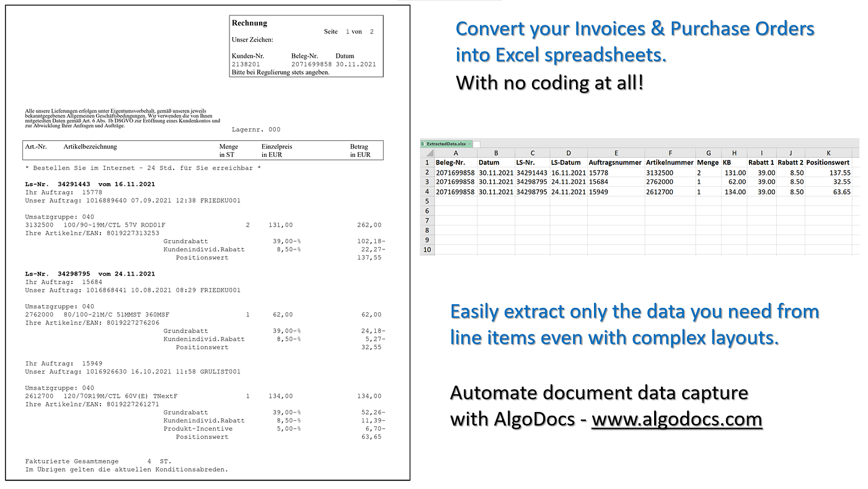Viewport: 868px width, 489px height.
Task: Select column D header in spreadsheet
Action: click(x=569, y=153)
